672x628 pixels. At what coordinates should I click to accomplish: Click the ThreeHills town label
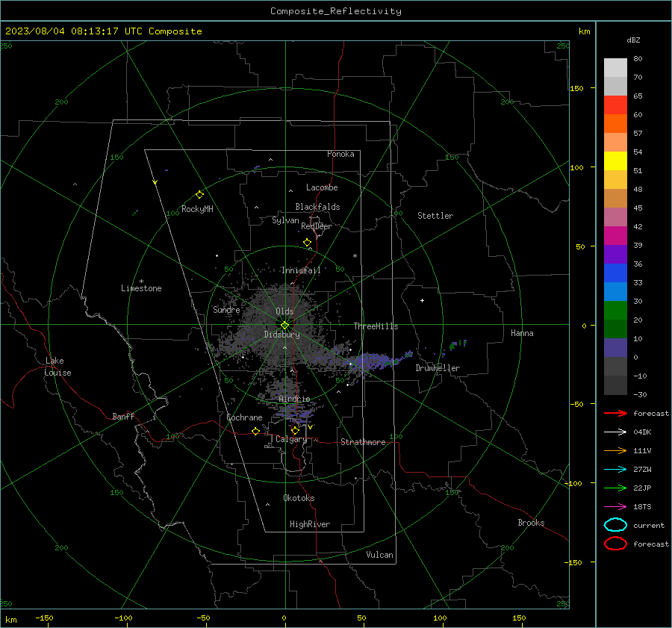coord(376,326)
